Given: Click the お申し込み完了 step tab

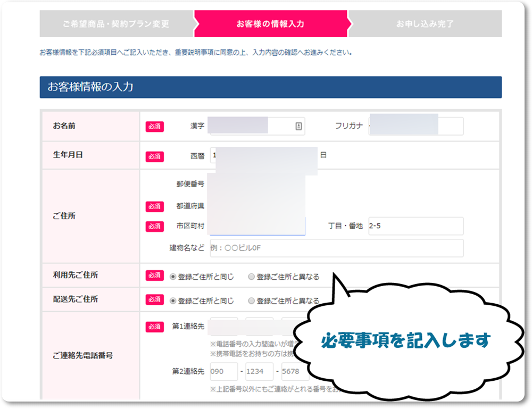Looking at the screenshot, I should (425, 24).
